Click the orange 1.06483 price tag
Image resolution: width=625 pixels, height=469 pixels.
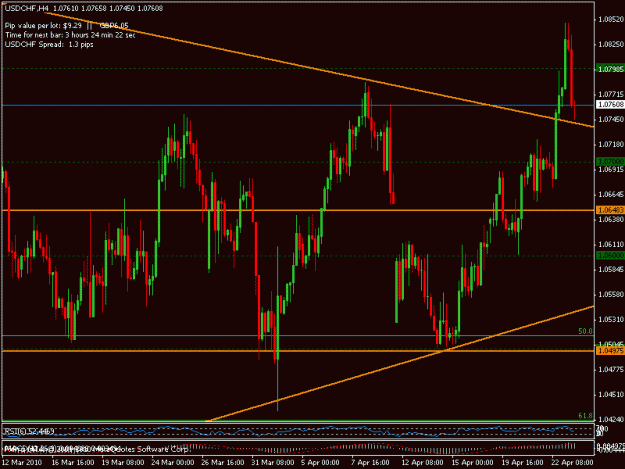(x=610, y=210)
